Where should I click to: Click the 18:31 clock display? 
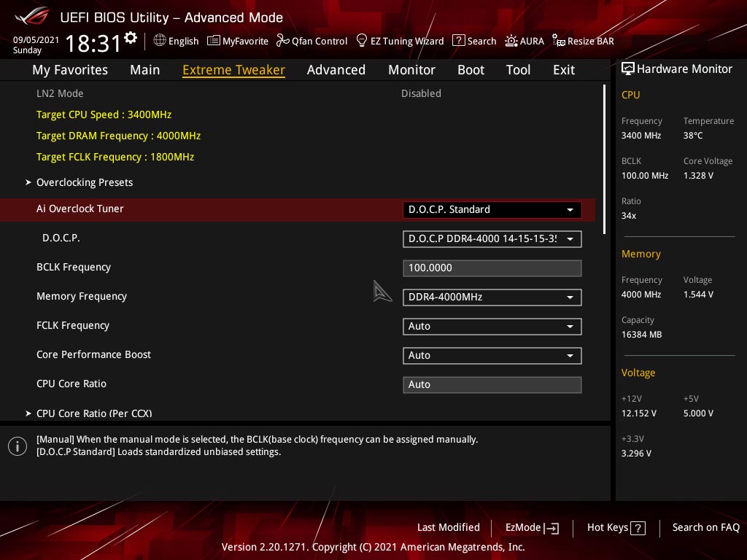tap(93, 43)
